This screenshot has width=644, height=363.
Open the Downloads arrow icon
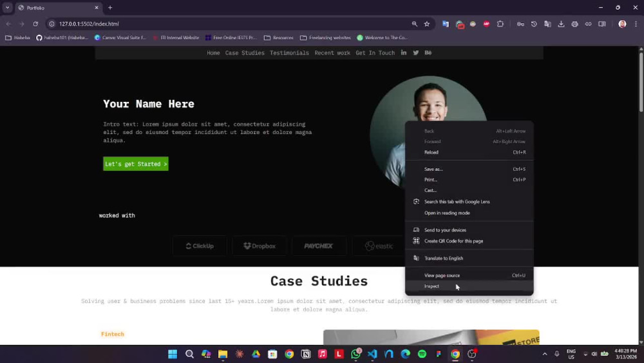(561, 24)
